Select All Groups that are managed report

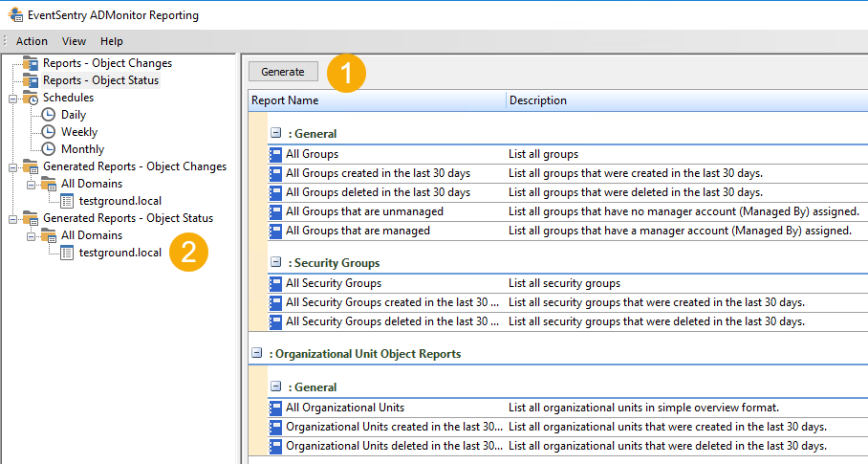(568, 231)
